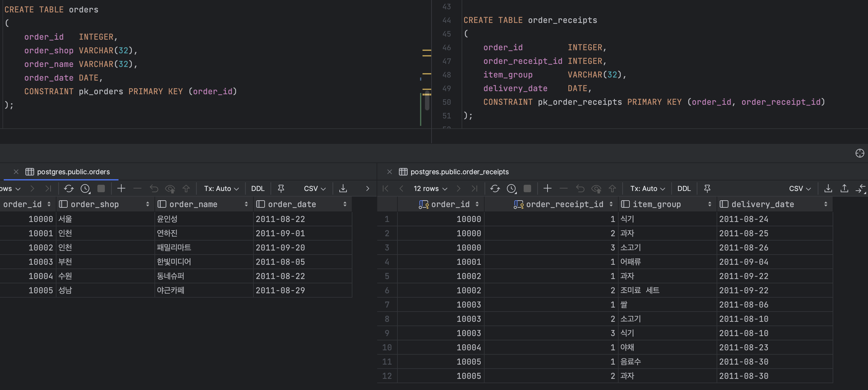Select order_date cell 2011-08-29
Screen dimensions: 868x390
pos(302,290)
